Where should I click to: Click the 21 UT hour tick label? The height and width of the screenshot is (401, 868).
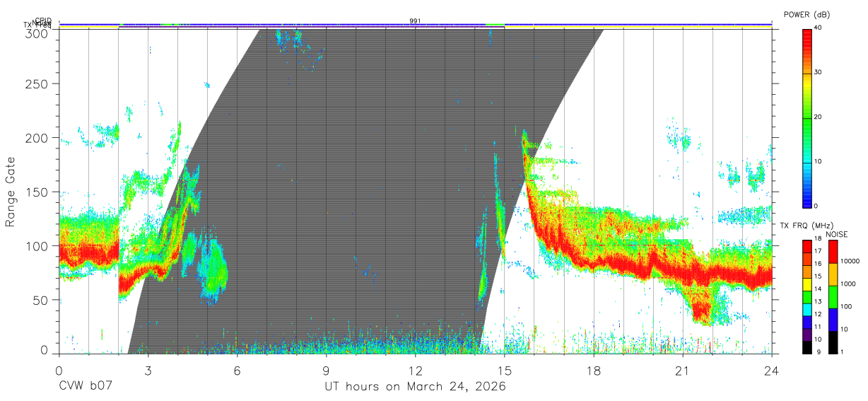tap(683, 370)
